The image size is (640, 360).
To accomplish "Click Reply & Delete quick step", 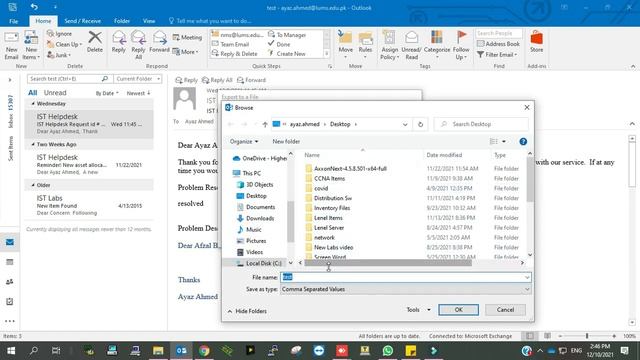I will (x=235, y=53).
